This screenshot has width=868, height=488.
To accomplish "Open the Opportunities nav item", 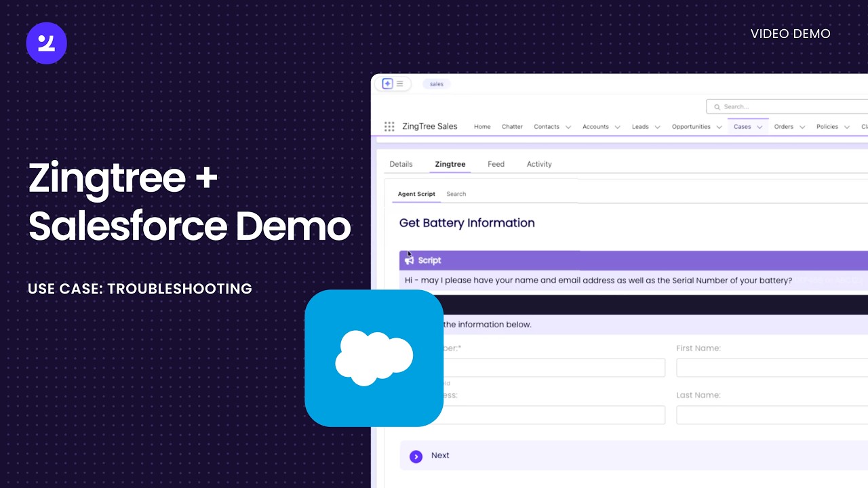I will 691,127.
